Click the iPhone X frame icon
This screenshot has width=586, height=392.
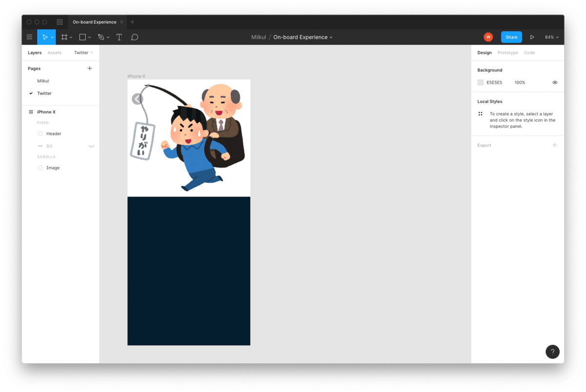[31, 112]
